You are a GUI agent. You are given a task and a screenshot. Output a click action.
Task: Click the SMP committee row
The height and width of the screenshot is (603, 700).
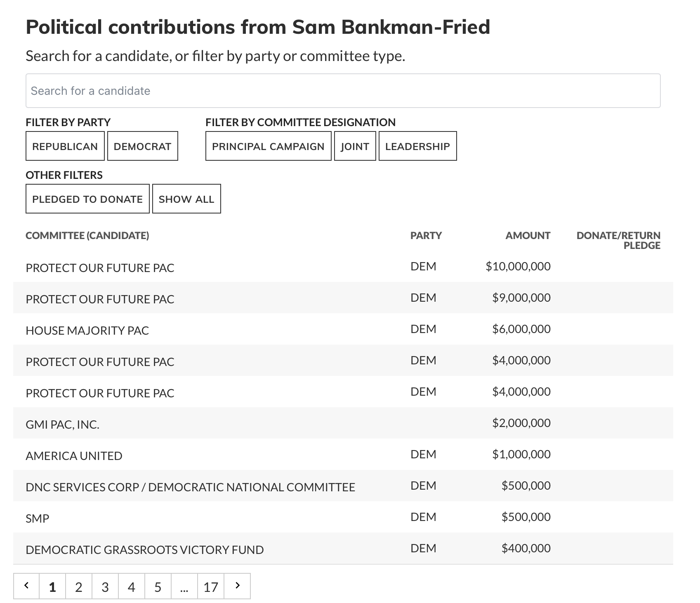pos(343,517)
